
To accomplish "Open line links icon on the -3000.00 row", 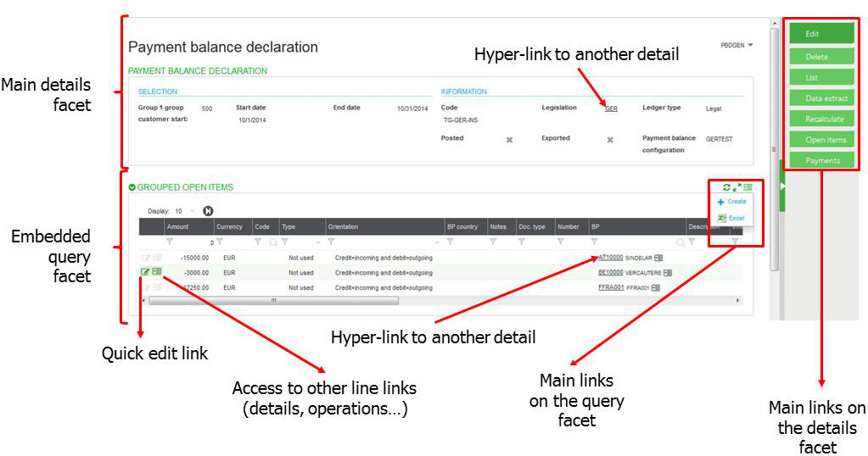I will click(157, 272).
